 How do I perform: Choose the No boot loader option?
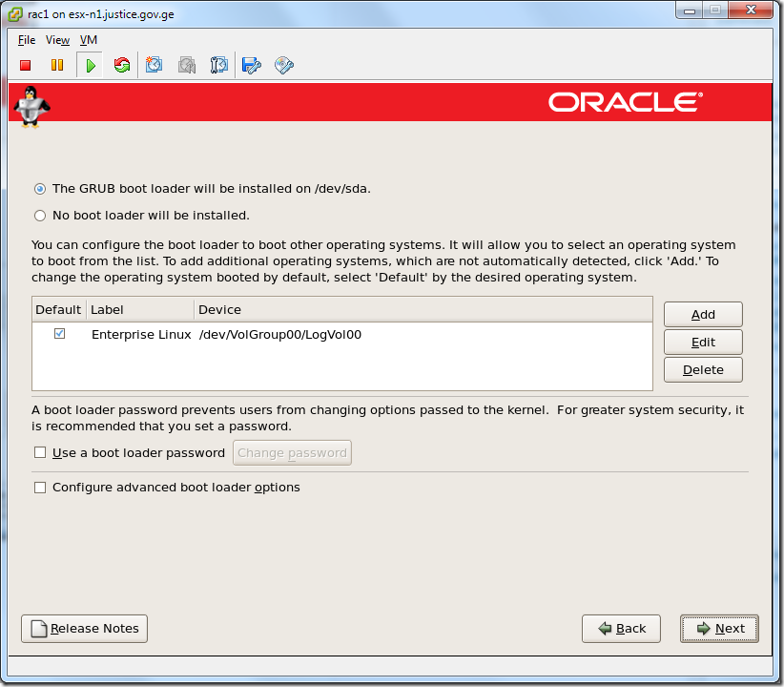click(x=39, y=216)
